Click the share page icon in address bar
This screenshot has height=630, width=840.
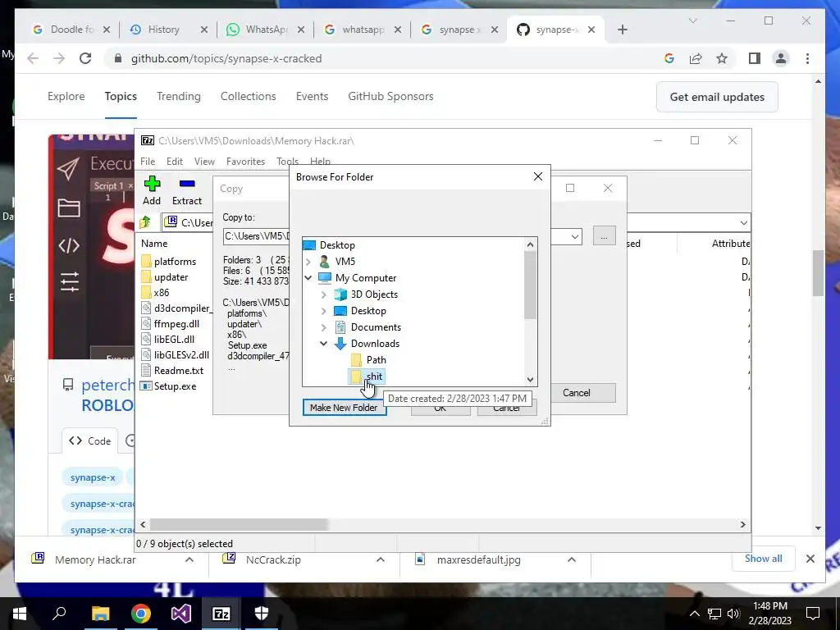click(x=696, y=58)
